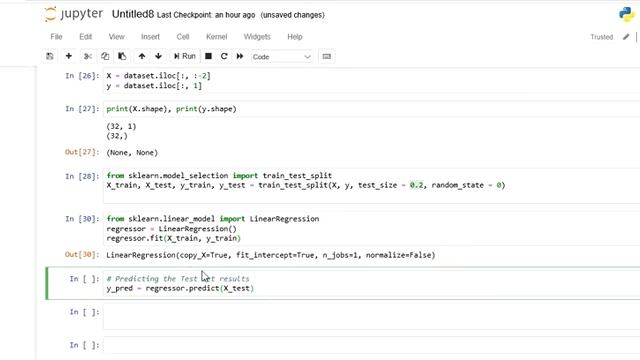Open the Help menu
This screenshot has width=640, height=360.
[295, 37]
